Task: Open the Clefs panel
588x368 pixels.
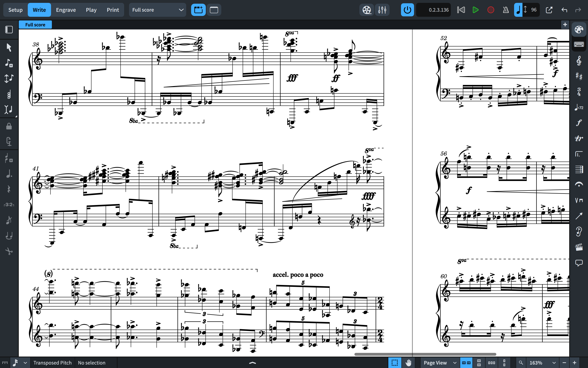Action: (x=579, y=61)
